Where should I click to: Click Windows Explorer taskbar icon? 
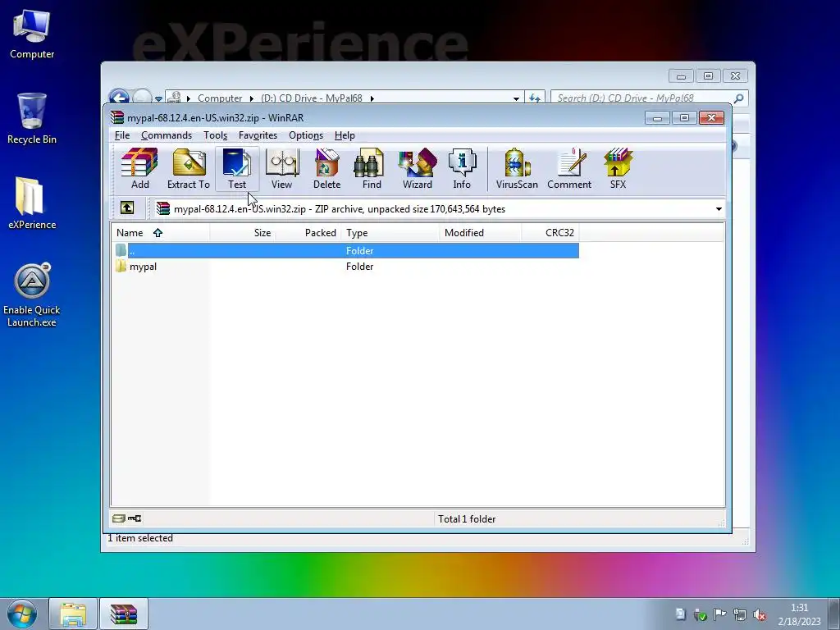(73, 614)
